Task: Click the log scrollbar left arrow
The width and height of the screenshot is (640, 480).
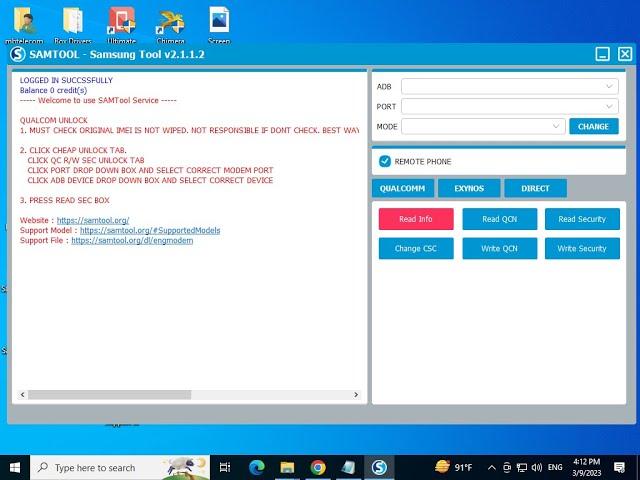Action: click(22, 394)
